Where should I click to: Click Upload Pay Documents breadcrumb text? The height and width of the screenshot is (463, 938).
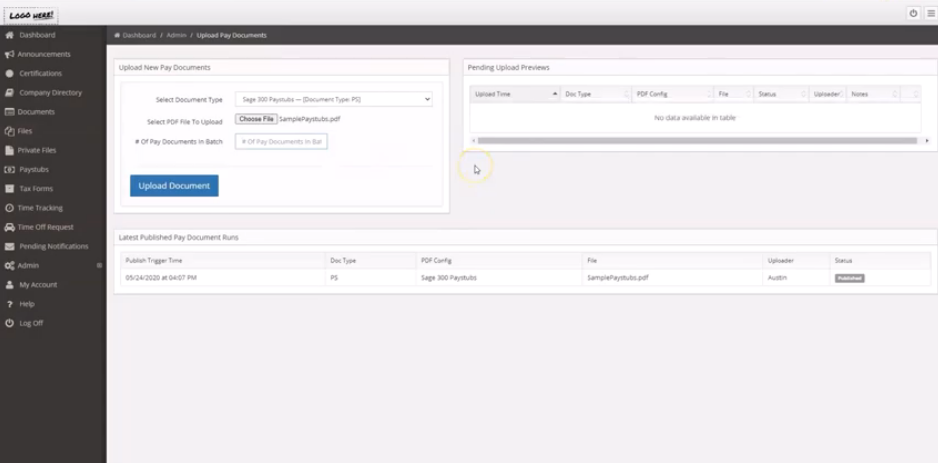click(232, 35)
